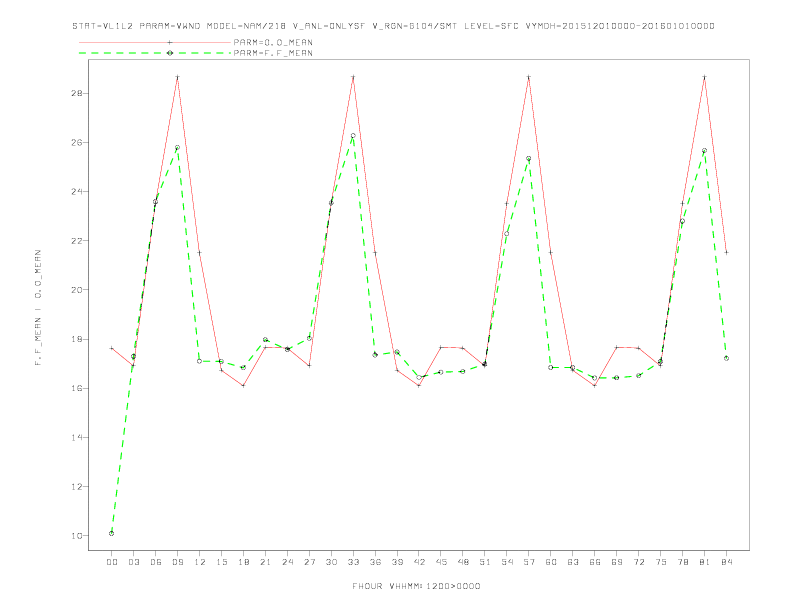The height and width of the screenshot is (612, 792).
Task: Click y-axis tick value 26
Action: pyautogui.click(x=78, y=142)
